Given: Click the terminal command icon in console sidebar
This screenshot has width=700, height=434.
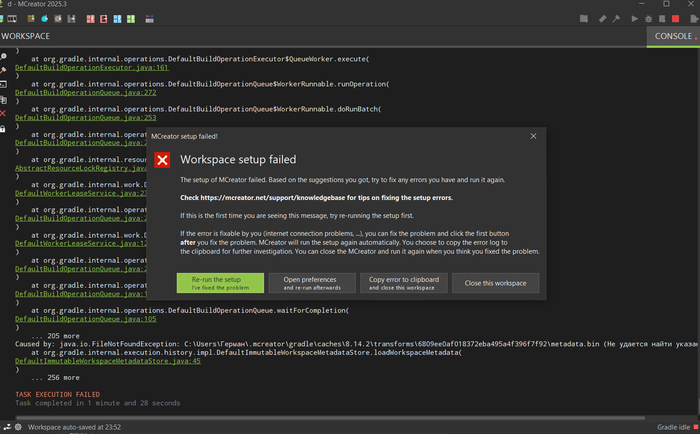Looking at the screenshot, I should tap(4, 85).
